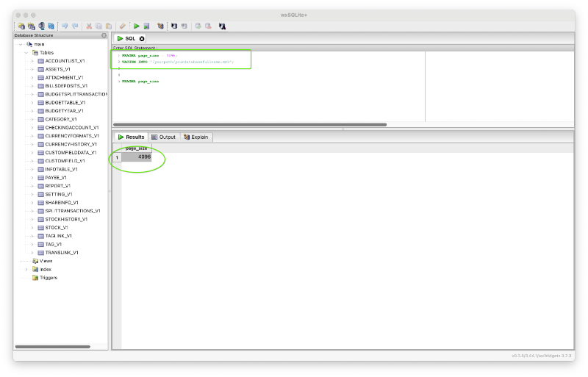Expand the CATEGORY_V1 table node
Screen dimensions: 588x377
32,119
